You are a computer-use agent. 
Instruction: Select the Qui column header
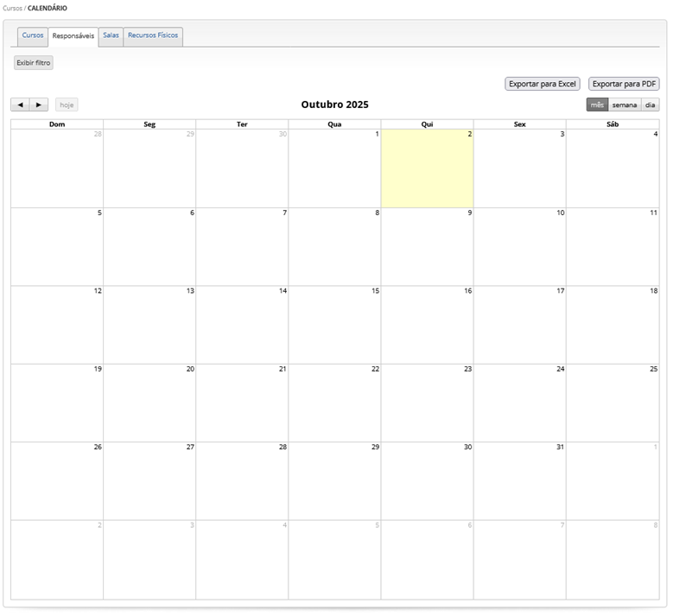427,124
